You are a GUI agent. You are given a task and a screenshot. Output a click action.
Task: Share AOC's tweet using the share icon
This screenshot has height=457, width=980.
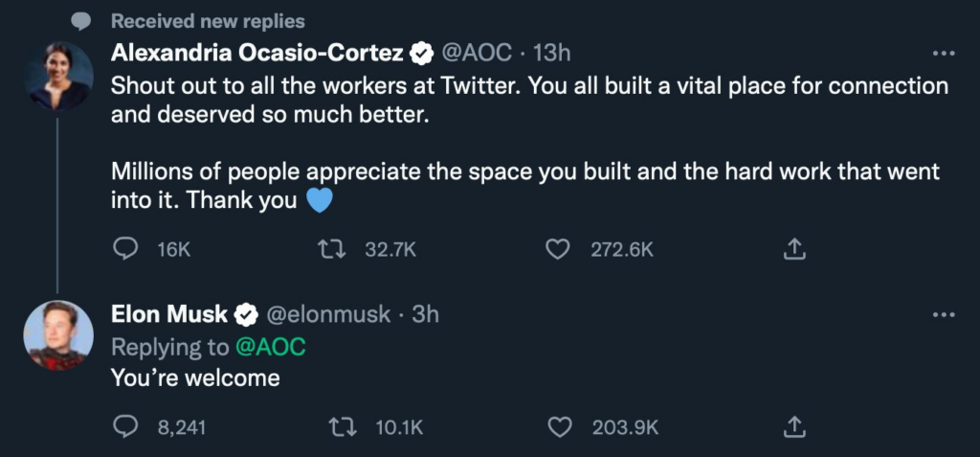794,249
